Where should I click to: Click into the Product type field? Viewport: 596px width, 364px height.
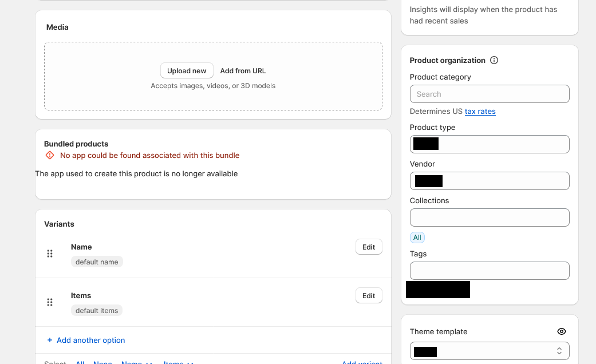503,144
